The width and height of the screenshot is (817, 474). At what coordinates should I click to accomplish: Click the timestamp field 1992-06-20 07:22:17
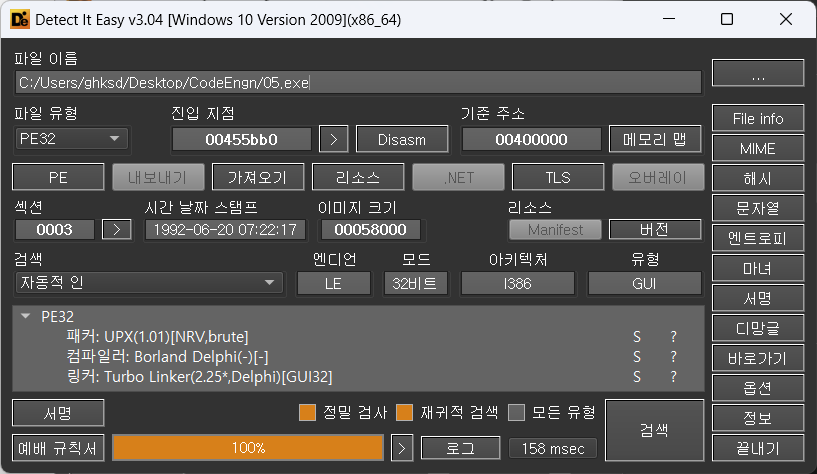pos(225,230)
